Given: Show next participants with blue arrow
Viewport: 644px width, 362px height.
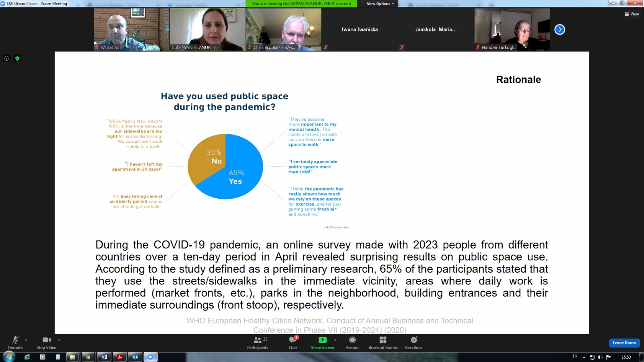Looking at the screenshot, I should pos(560,29).
